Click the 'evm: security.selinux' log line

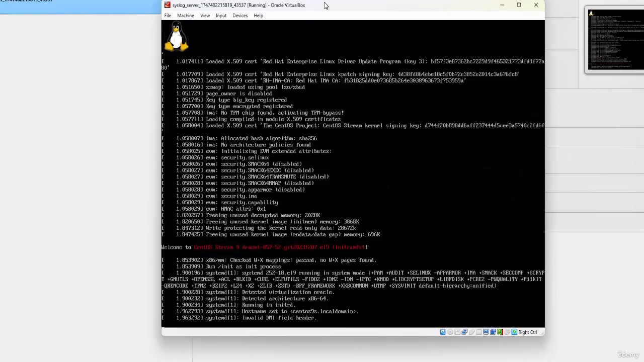tap(215, 157)
